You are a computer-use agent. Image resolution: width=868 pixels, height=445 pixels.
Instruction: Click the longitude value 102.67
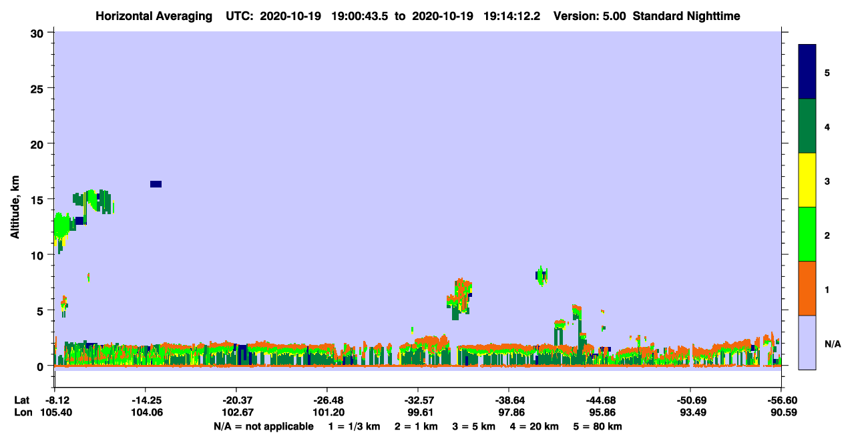236,413
